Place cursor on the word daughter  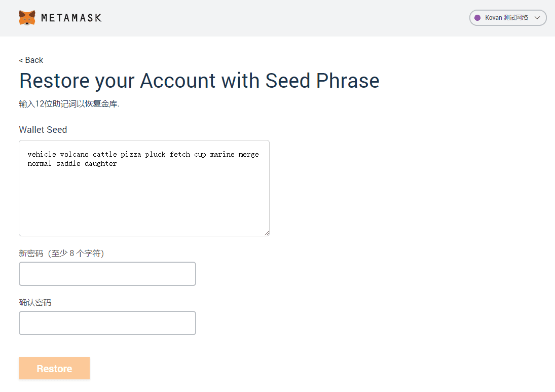coord(100,164)
